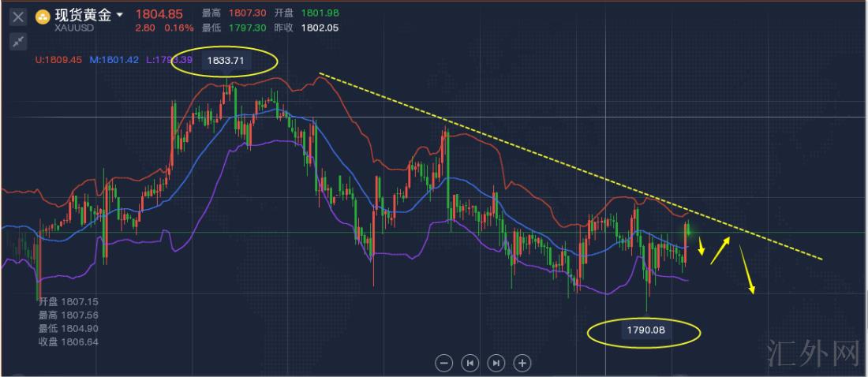Click the middle band M:1801.42 label
Viewport: 868px width, 377px height.
coord(114,61)
